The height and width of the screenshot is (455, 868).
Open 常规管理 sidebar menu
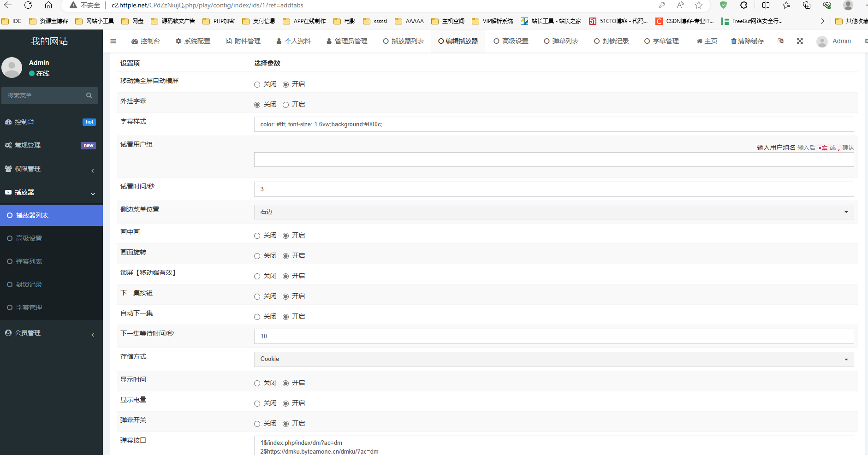[x=51, y=145]
